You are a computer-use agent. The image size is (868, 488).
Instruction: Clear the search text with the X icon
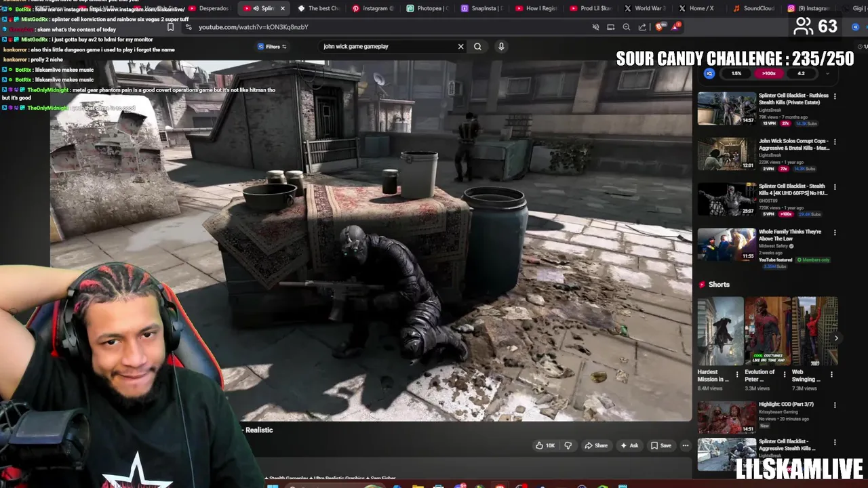pyautogui.click(x=460, y=47)
